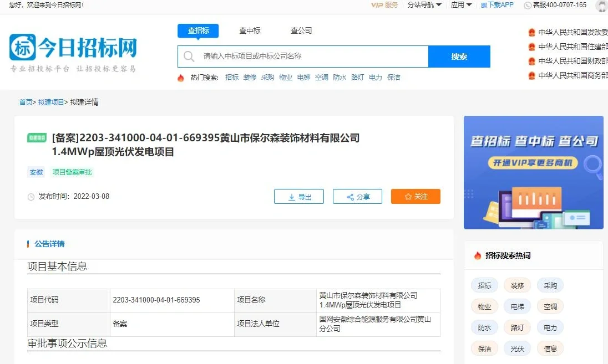Click the 空调 pill in 招标搜索热词
Screen dimensions: 608x364
[x=550, y=307]
